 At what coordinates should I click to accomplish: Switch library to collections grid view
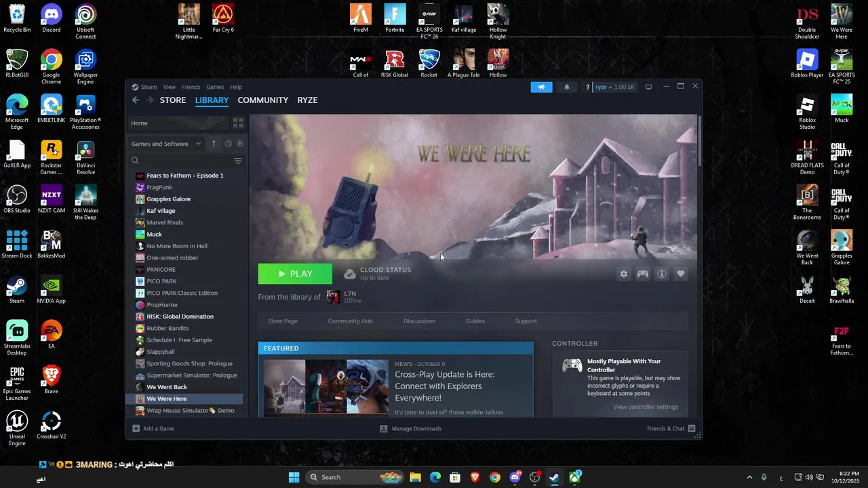coord(238,123)
